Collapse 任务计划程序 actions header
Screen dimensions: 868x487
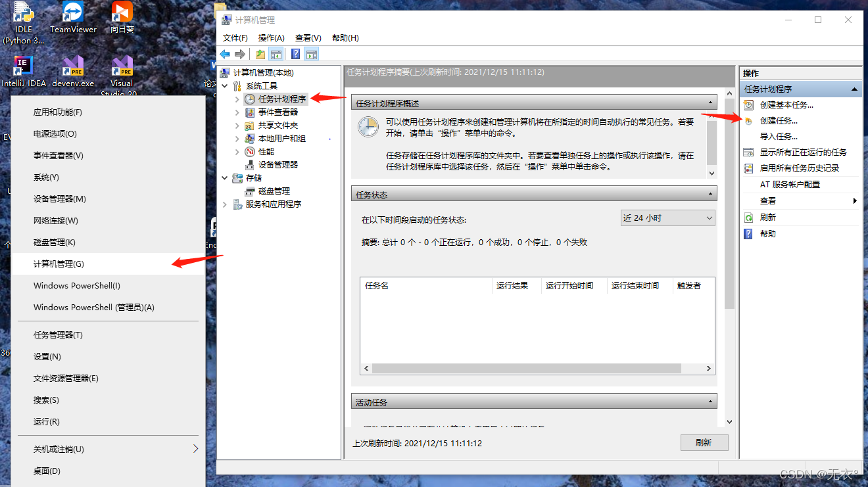[854, 89]
